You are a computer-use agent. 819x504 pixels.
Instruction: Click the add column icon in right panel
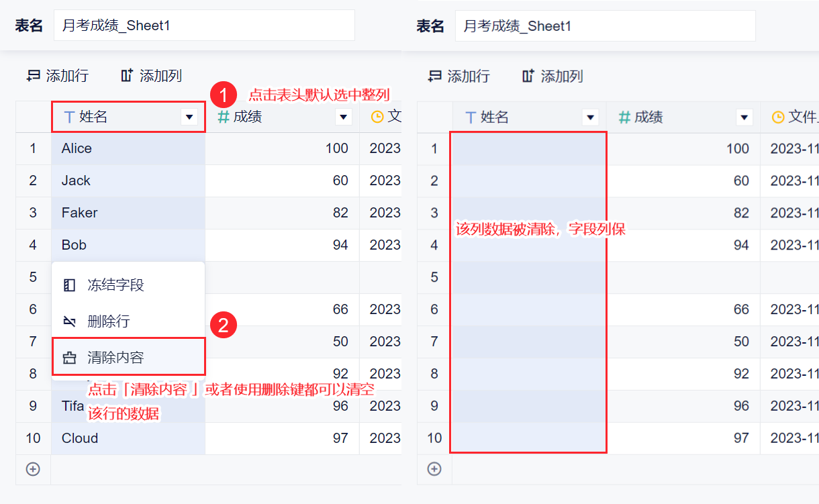[528, 77]
